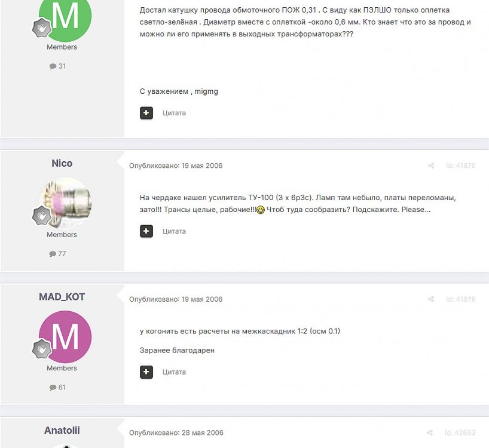Quote Nico's post with the Цитата button
This screenshot has width=489, height=448.
[174, 231]
